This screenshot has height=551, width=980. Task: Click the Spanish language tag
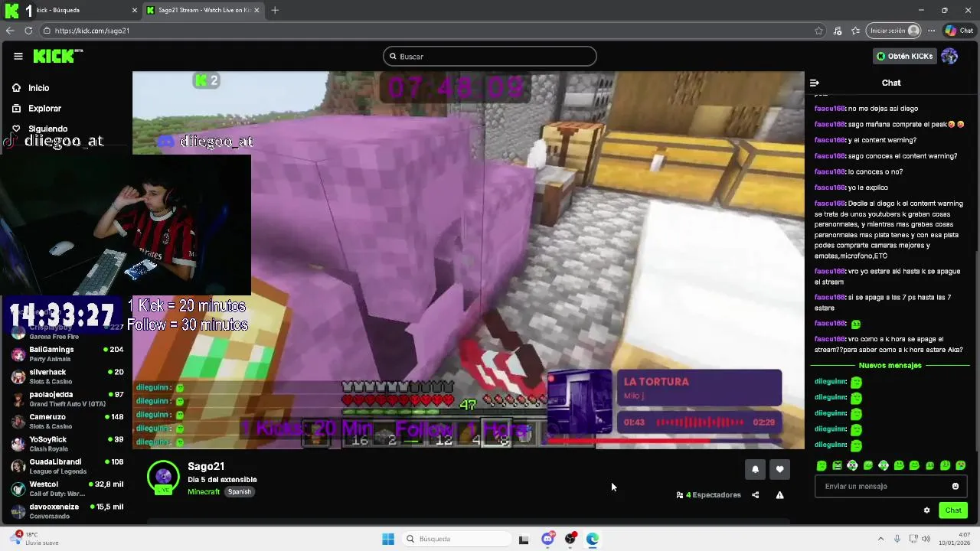(239, 491)
